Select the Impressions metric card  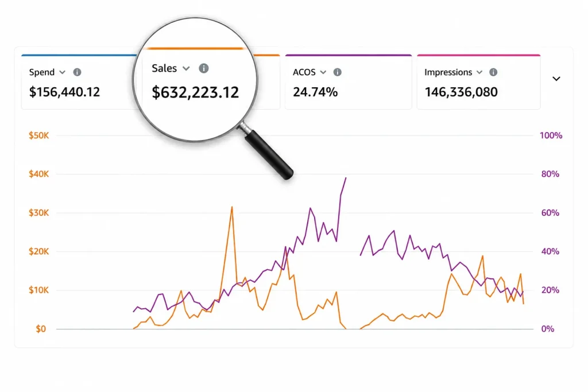(479, 82)
